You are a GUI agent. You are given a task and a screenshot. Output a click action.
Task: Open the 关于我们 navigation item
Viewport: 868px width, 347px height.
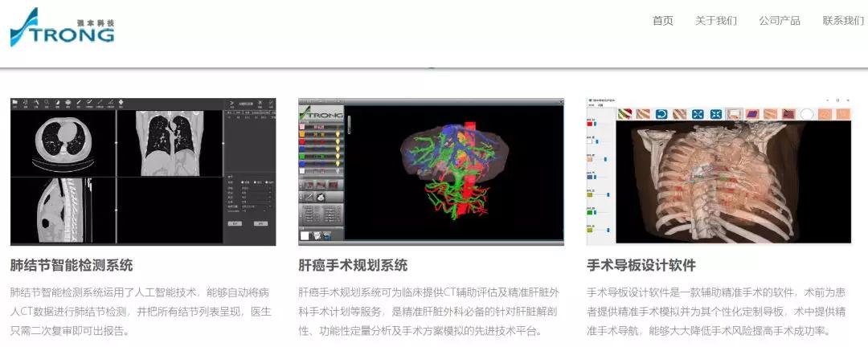click(715, 21)
